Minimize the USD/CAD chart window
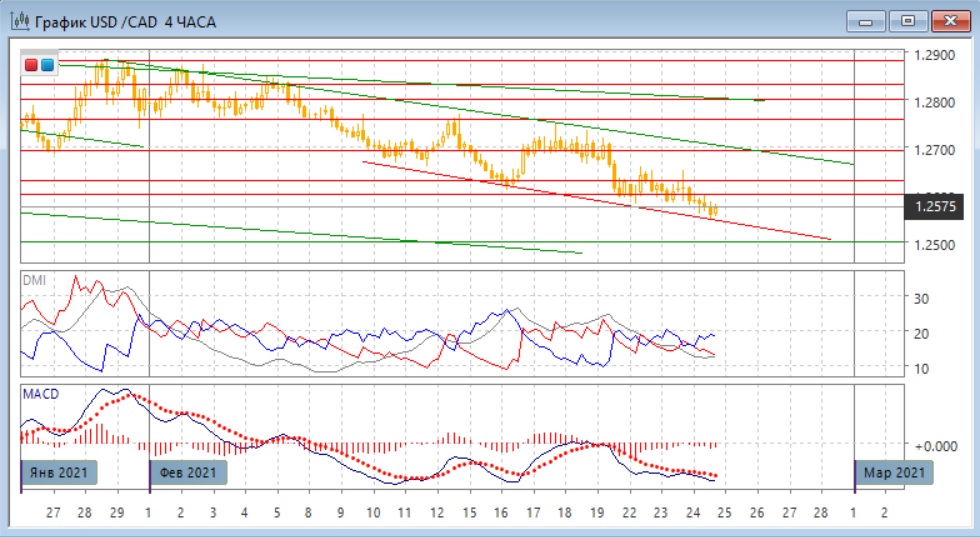Screen dimensions: 980x537 click(x=866, y=20)
